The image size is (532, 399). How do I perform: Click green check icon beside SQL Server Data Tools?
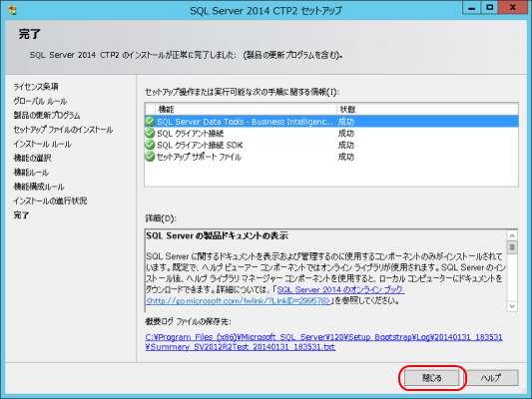[150, 122]
